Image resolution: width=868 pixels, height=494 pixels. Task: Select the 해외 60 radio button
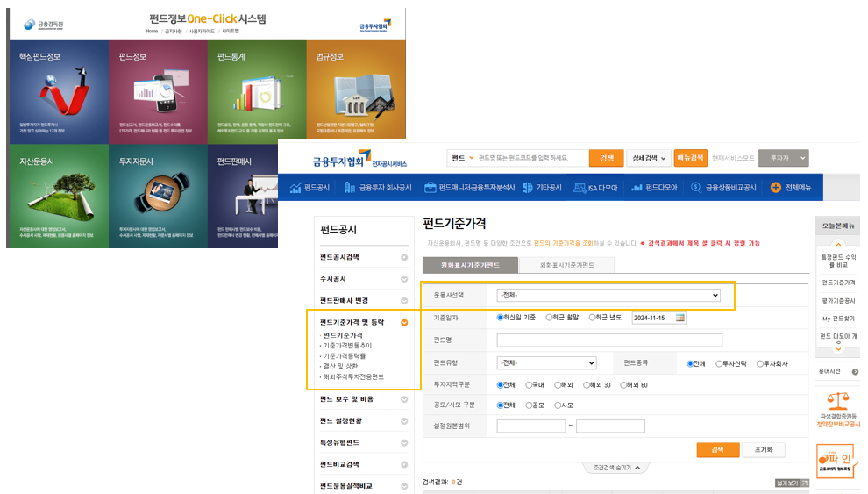tap(623, 385)
